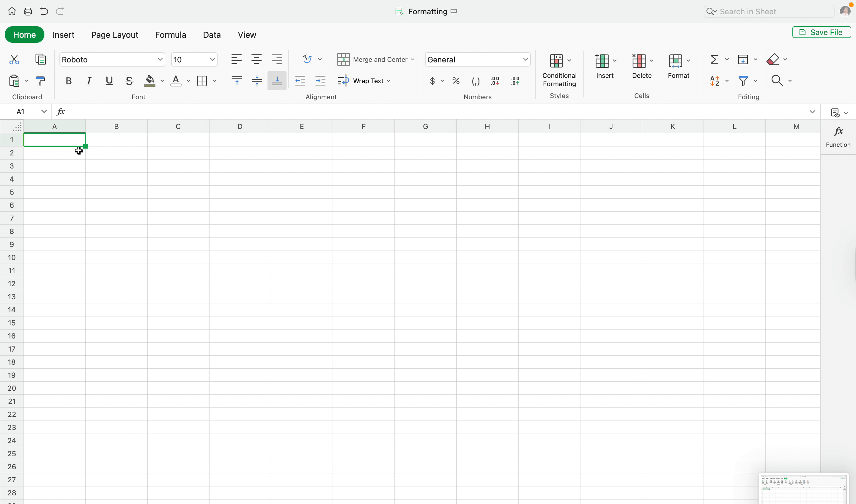Open the Merge and Center dropdown arrow
This screenshot has width=856, height=504.
[413, 59]
